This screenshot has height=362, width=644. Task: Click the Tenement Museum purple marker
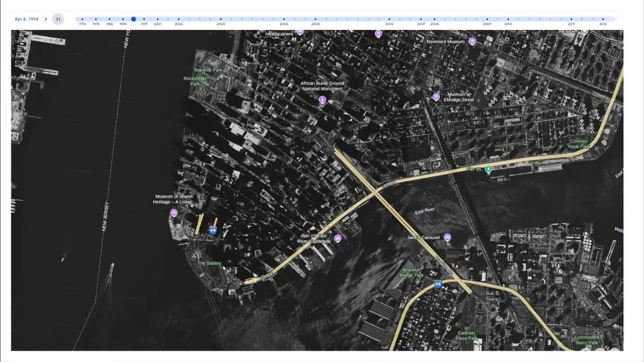coord(472,41)
